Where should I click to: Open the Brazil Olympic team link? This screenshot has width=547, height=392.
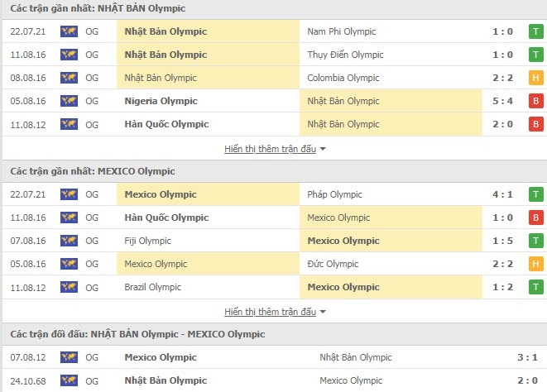(x=153, y=287)
